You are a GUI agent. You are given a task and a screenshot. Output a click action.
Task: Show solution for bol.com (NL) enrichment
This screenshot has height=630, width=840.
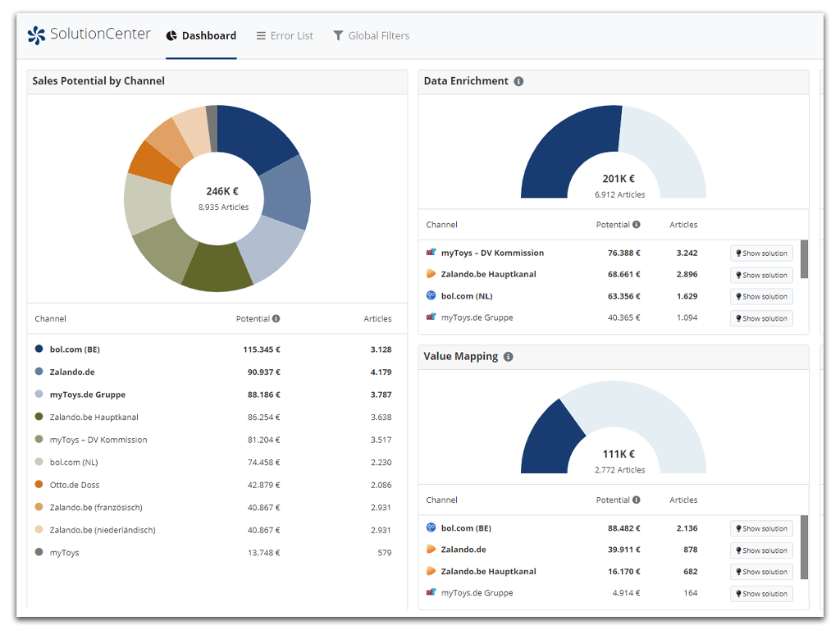click(761, 297)
